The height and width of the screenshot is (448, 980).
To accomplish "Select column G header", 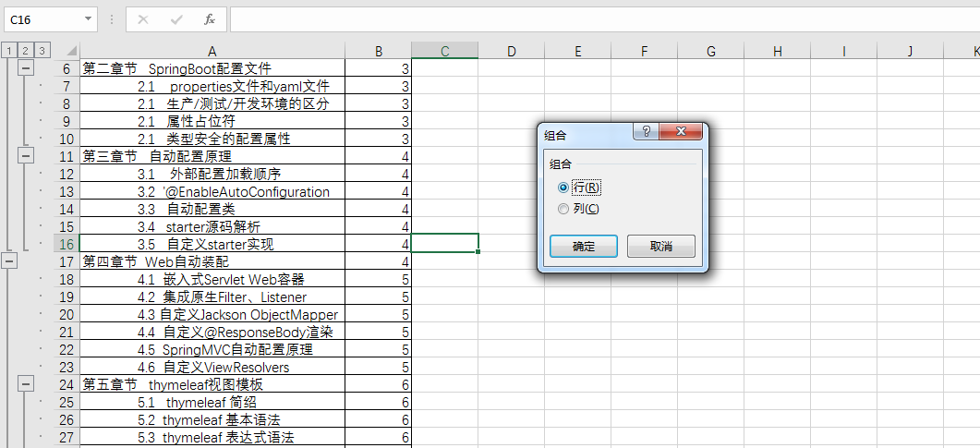I will pyautogui.click(x=711, y=51).
